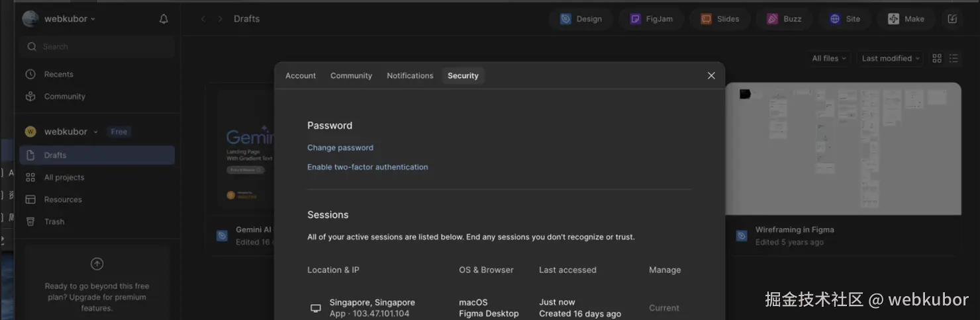980x320 pixels.
Task: Click the Recents clock icon
Action: (30, 74)
